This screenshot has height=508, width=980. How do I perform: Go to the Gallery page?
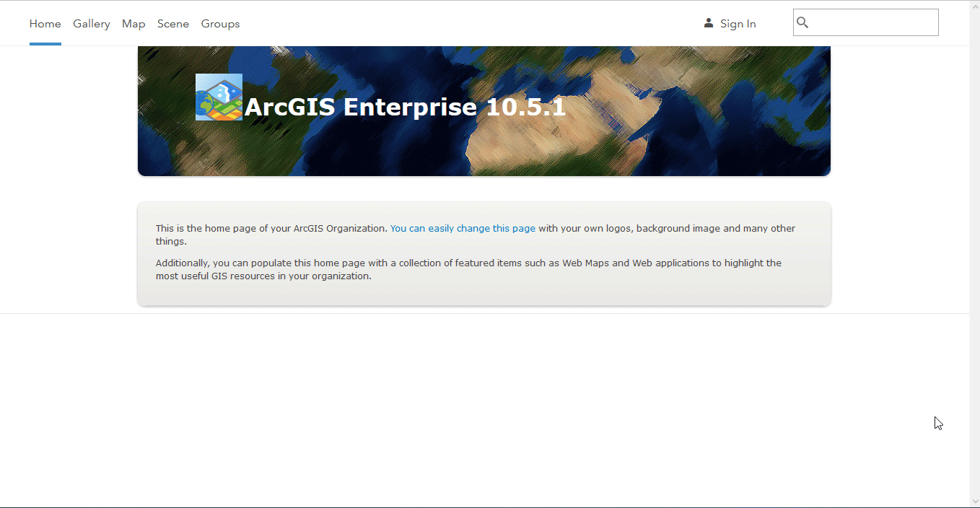[92, 24]
